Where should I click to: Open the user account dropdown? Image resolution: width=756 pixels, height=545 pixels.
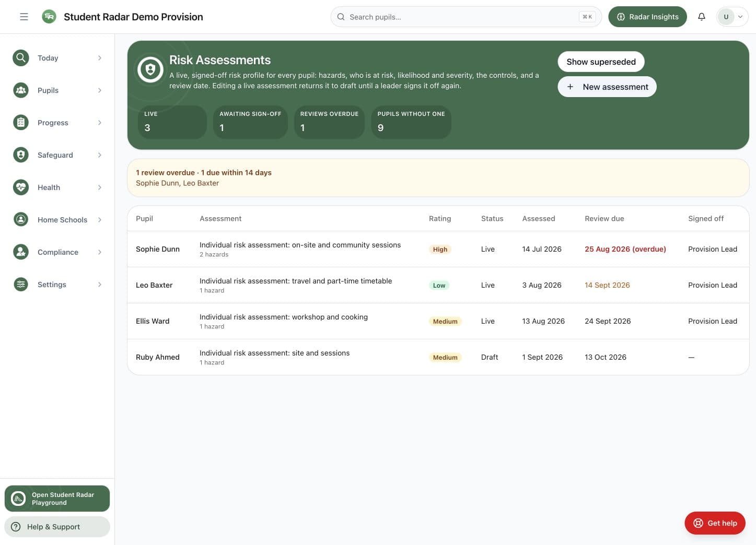click(x=732, y=17)
